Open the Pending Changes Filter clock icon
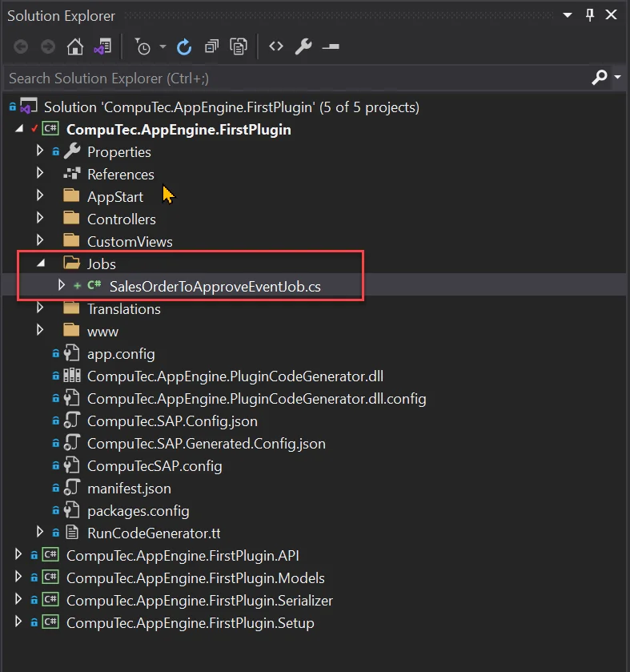 coord(142,47)
